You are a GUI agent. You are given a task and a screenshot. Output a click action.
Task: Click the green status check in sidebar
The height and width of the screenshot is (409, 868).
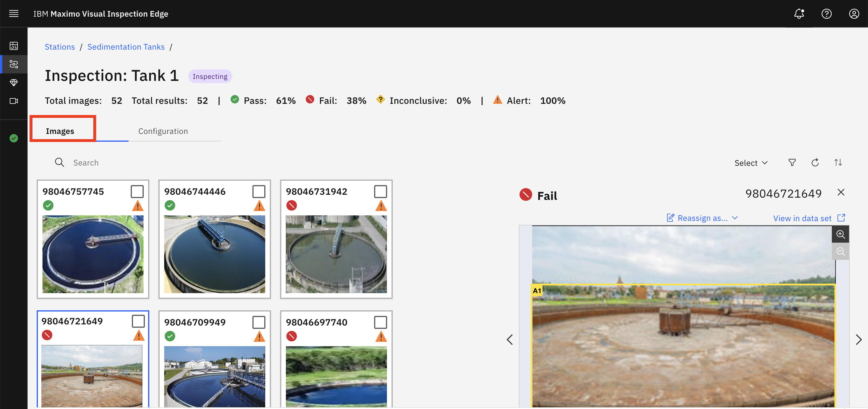pos(13,138)
